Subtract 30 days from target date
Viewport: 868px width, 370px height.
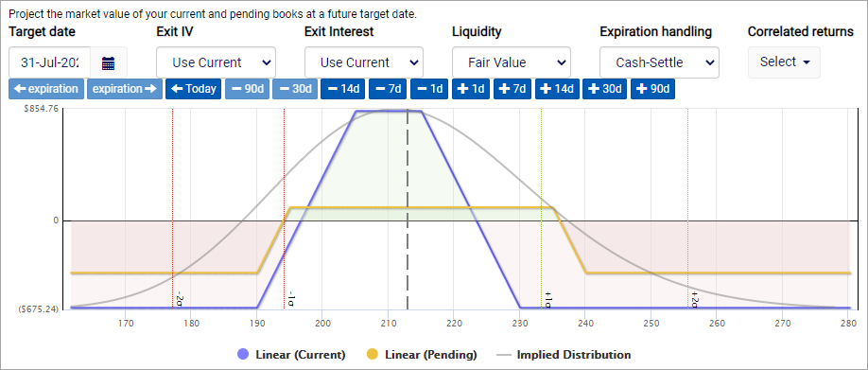point(294,89)
